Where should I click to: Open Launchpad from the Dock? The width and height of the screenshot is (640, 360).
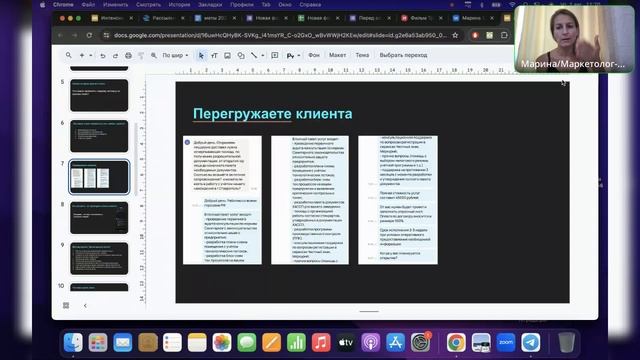pos(98,342)
